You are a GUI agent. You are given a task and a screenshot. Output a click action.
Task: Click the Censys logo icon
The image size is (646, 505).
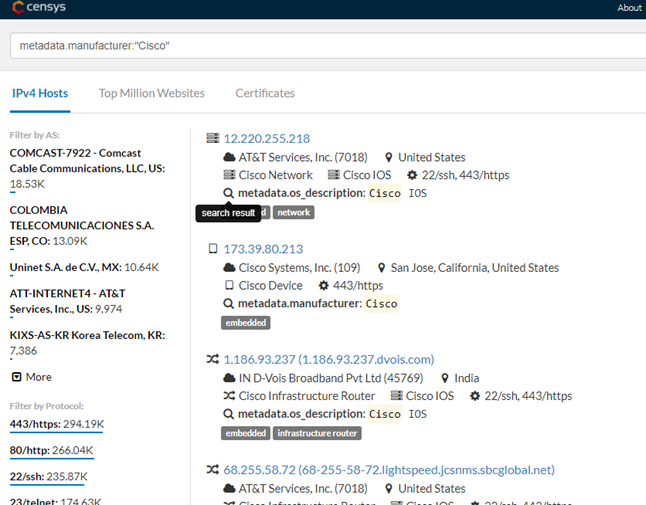pos(20,8)
